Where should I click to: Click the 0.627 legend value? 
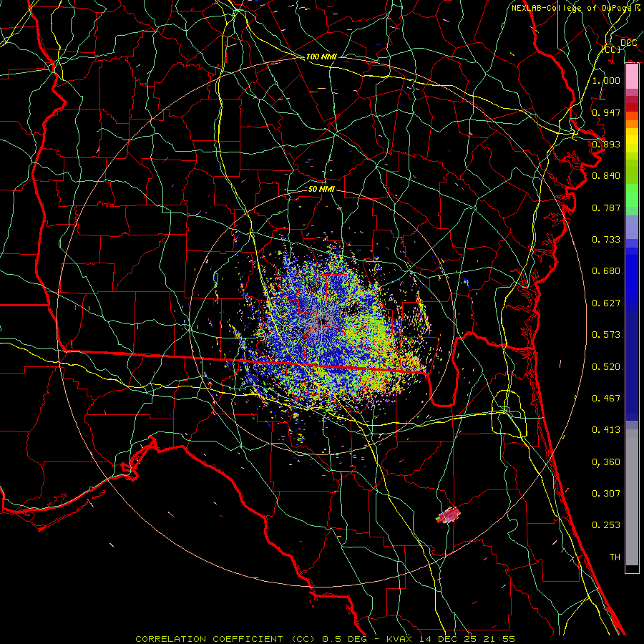606,303
